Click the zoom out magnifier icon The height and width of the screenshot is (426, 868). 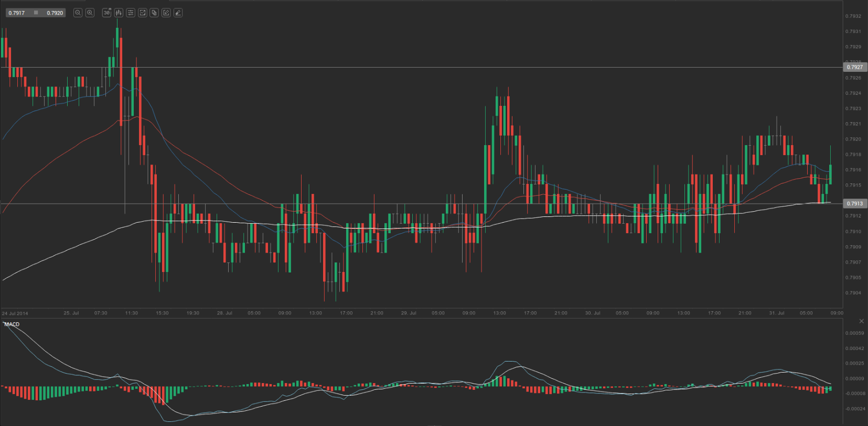(x=78, y=13)
